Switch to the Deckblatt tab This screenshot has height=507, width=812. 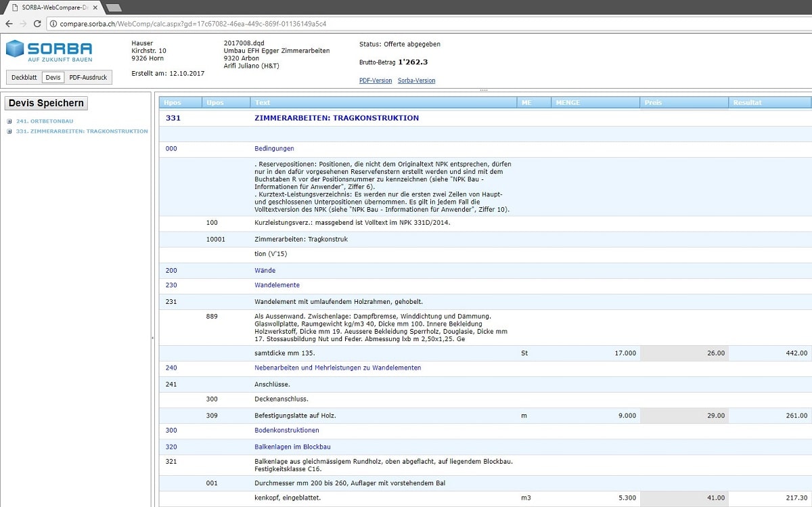(x=24, y=78)
